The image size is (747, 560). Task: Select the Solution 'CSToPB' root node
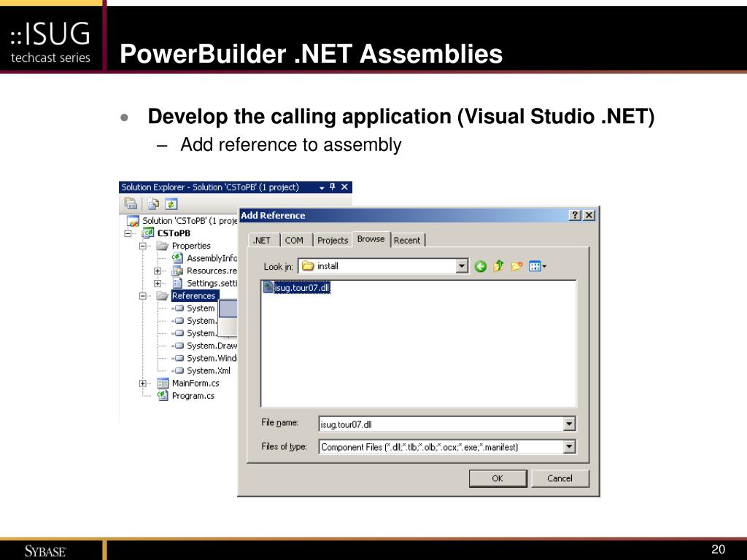coord(182,221)
